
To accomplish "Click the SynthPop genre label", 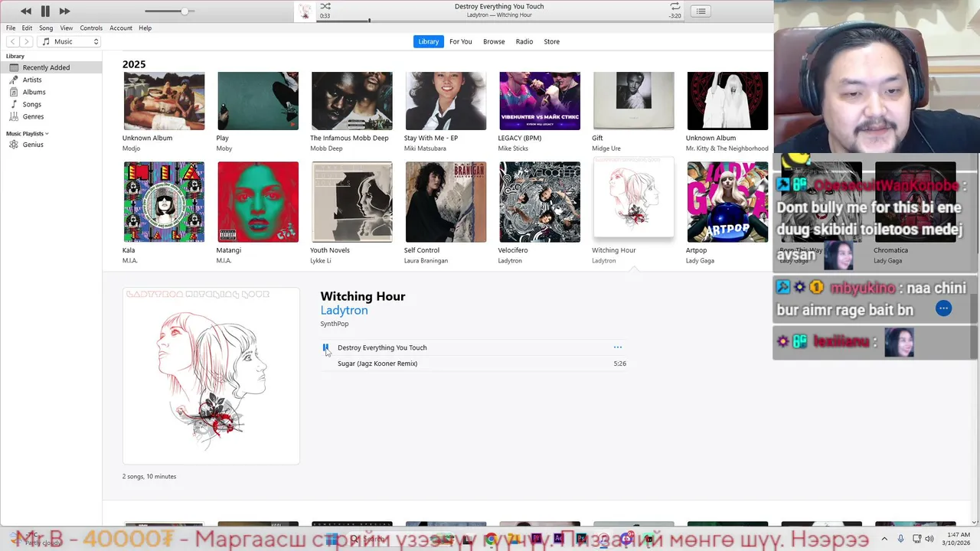I will 334,324.
